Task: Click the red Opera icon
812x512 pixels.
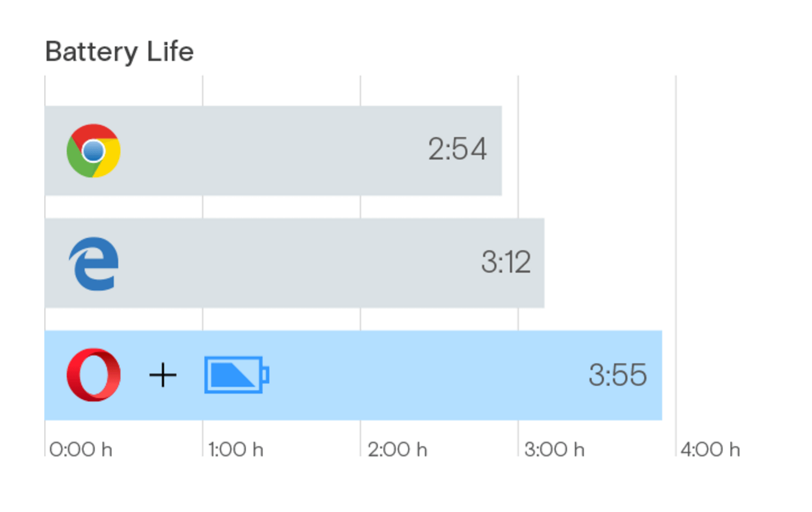Action: tap(93, 375)
